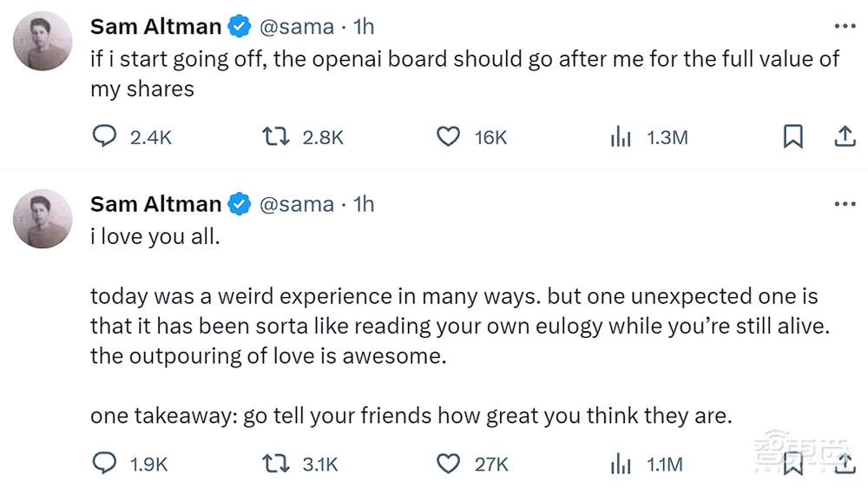Click Sam Altman name on first tweet

pyautogui.click(x=155, y=27)
